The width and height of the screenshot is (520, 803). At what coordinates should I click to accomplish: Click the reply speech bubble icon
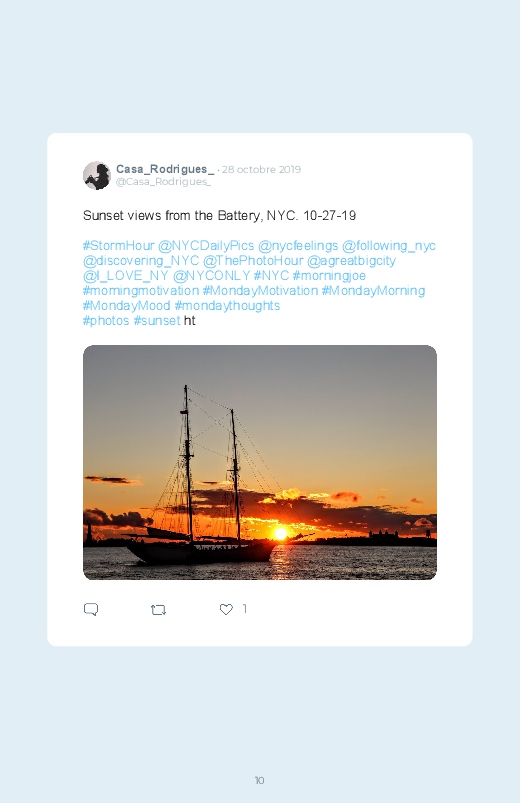pyautogui.click(x=91, y=609)
